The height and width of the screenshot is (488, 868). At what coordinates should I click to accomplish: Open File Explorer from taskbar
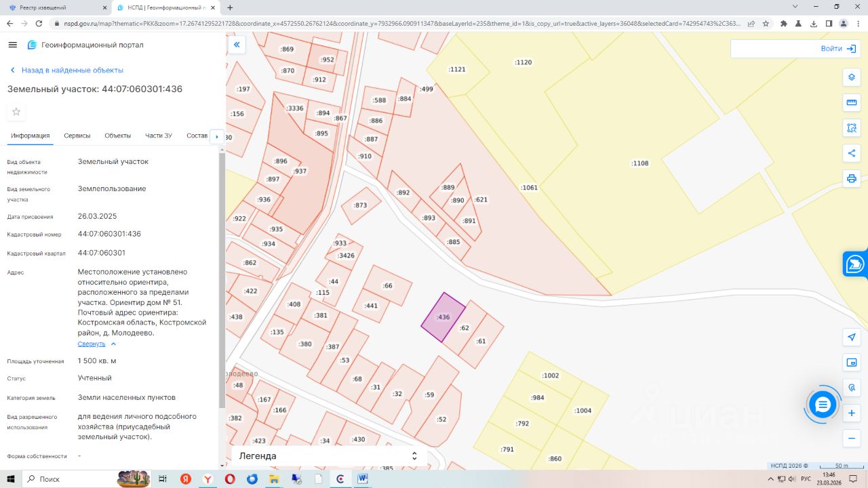274,479
